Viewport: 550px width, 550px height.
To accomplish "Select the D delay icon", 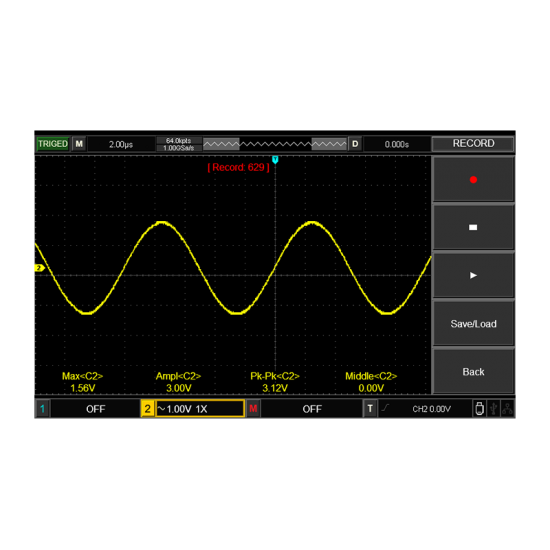I will pos(355,144).
